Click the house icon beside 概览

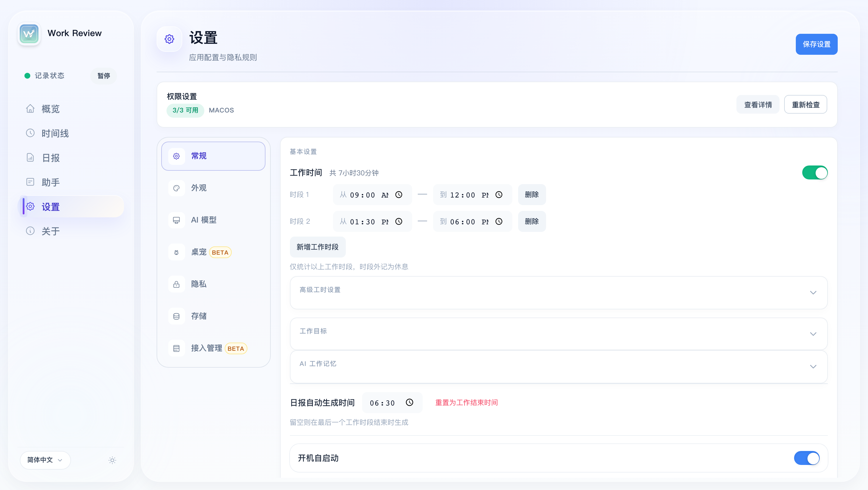coord(30,109)
